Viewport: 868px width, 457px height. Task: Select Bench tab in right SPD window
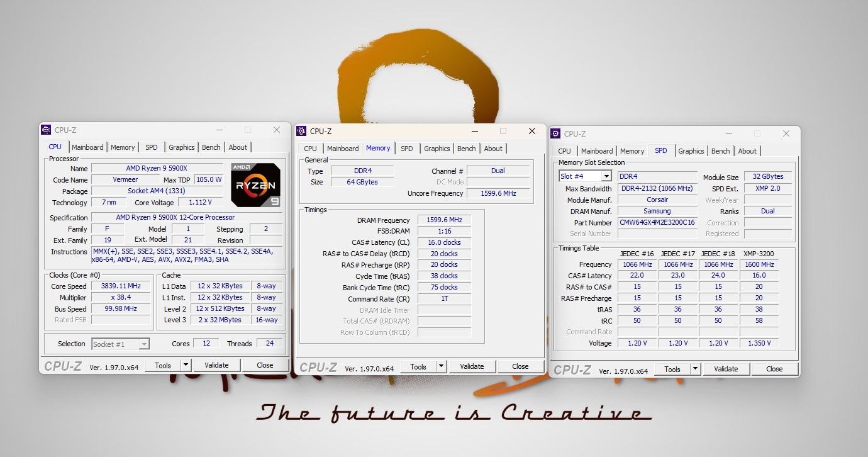(721, 151)
